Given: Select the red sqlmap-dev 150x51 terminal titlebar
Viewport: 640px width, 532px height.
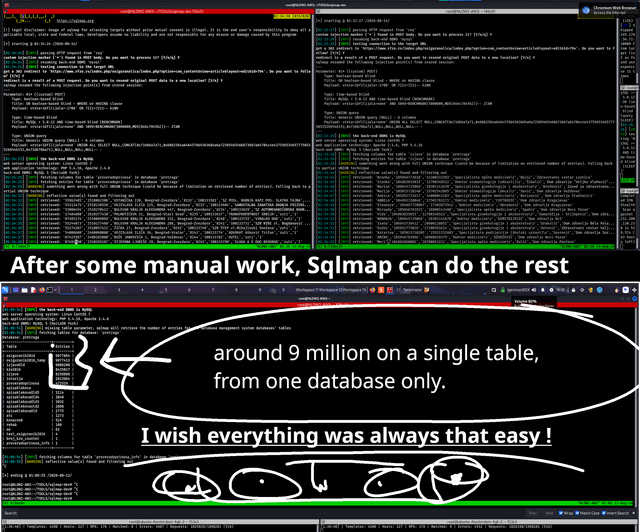Looking at the screenshot, I should 157,11.
